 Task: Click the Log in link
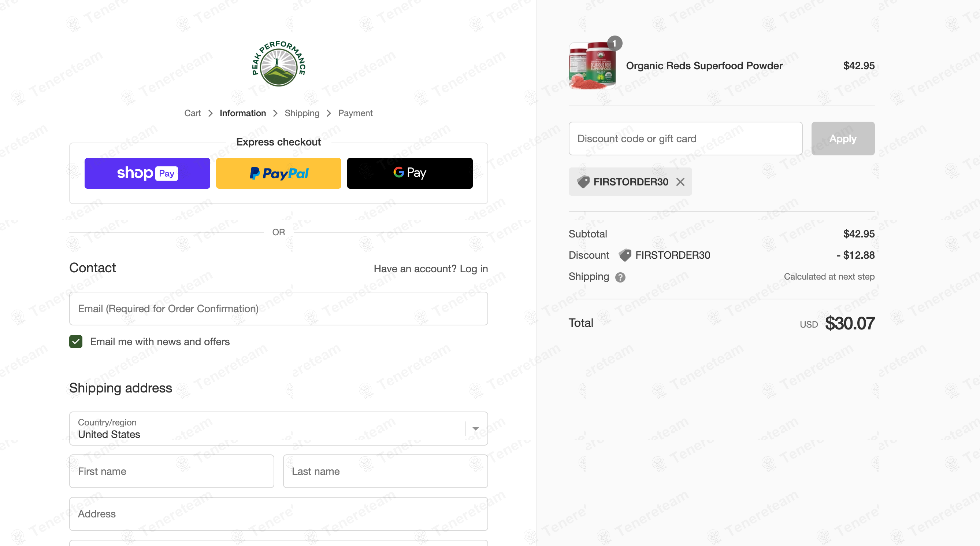(x=474, y=269)
